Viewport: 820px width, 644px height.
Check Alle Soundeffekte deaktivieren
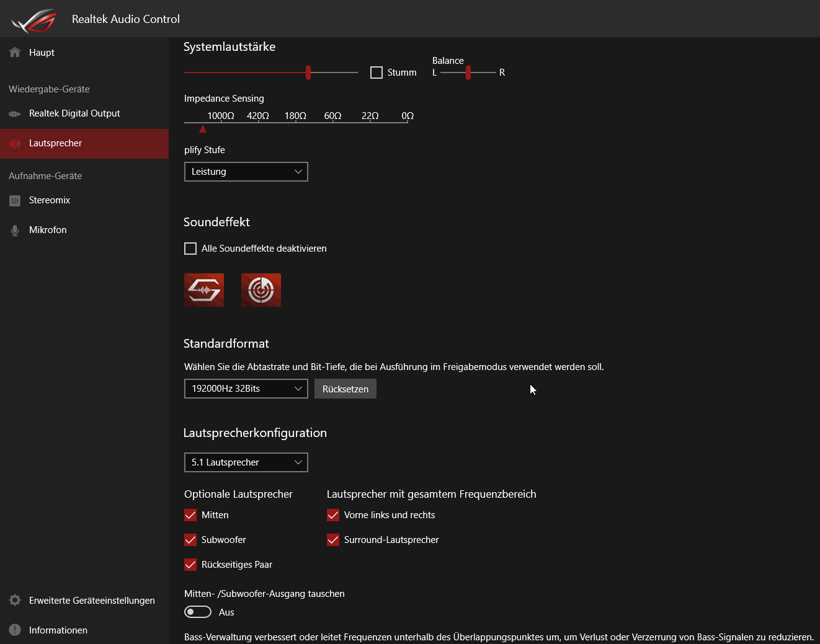190,249
